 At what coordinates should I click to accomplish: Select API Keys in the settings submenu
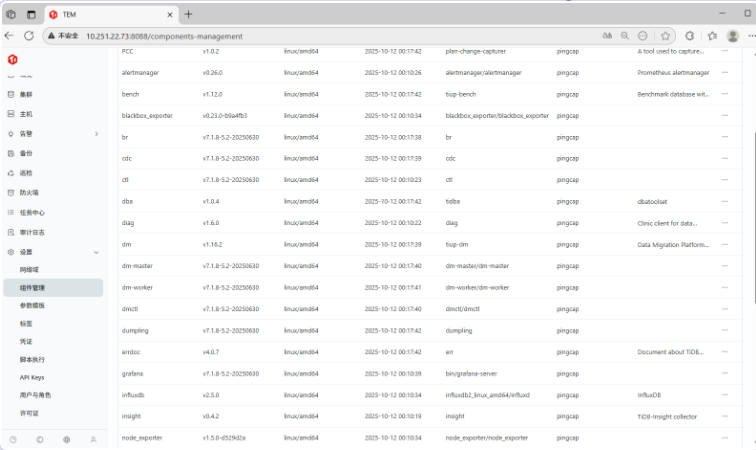(32, 377)
